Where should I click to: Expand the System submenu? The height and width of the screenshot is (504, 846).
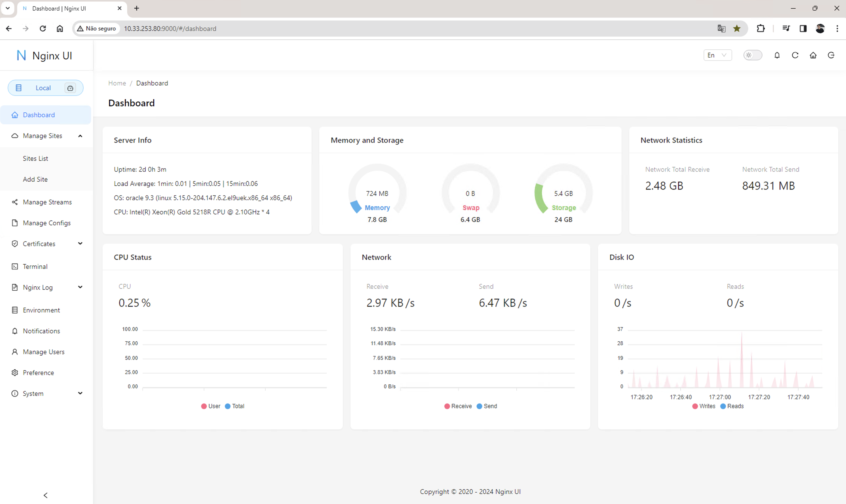80,393
